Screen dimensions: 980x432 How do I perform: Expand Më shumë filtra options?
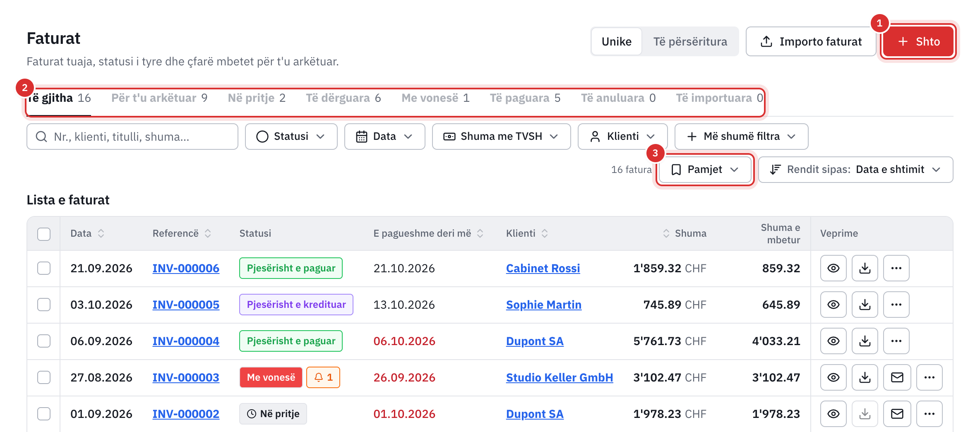coord(741,137)
